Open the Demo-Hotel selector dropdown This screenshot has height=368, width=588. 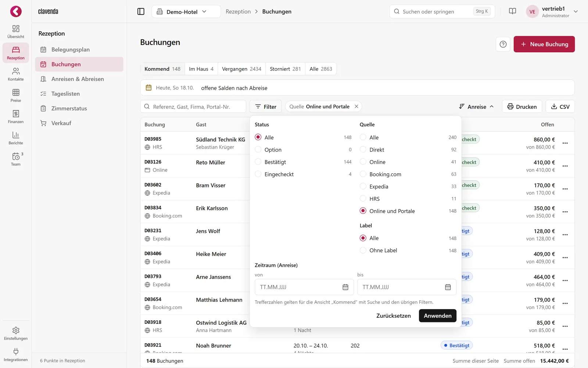tap(186, 11)
